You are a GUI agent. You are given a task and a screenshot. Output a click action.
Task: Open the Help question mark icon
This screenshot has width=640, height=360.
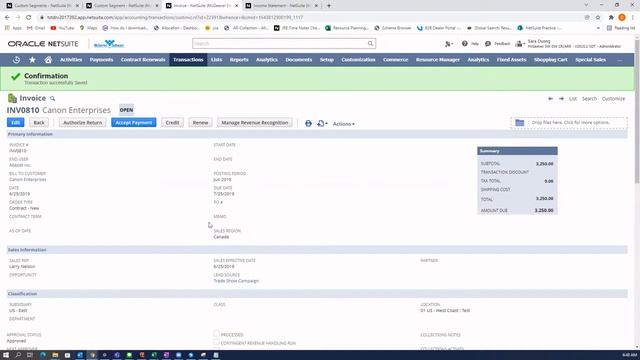coord(465,43)
